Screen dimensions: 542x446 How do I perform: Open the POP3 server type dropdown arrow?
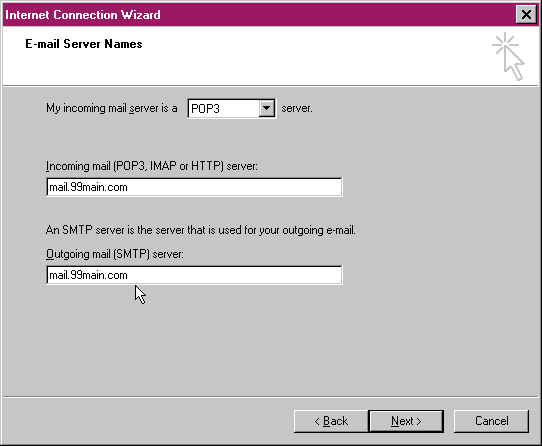(x=267, y=108)
